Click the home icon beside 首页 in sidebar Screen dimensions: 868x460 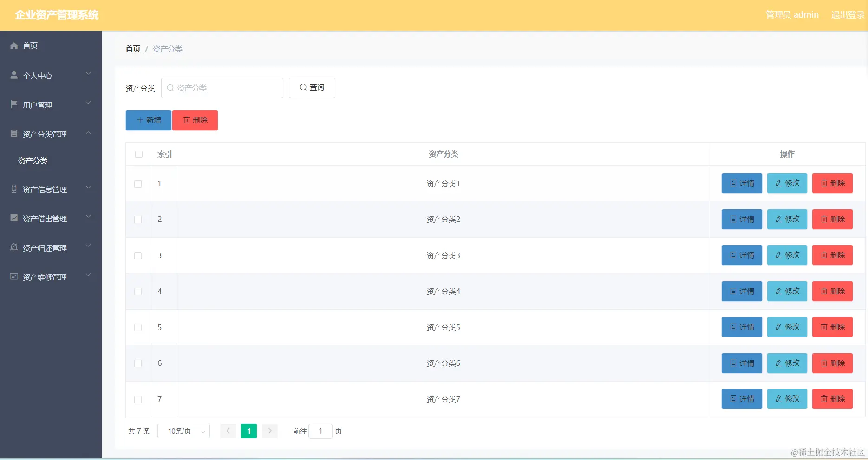click(x=14, y=45)
